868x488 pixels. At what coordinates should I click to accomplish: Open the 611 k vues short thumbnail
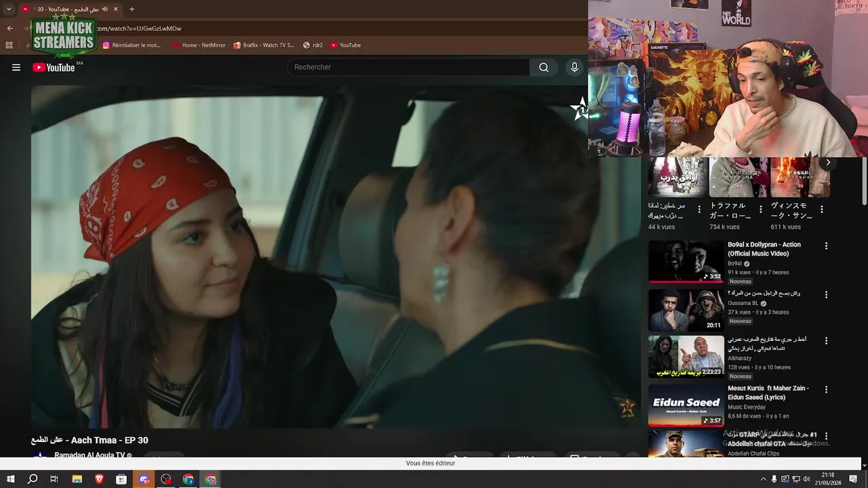coord(800,177)
